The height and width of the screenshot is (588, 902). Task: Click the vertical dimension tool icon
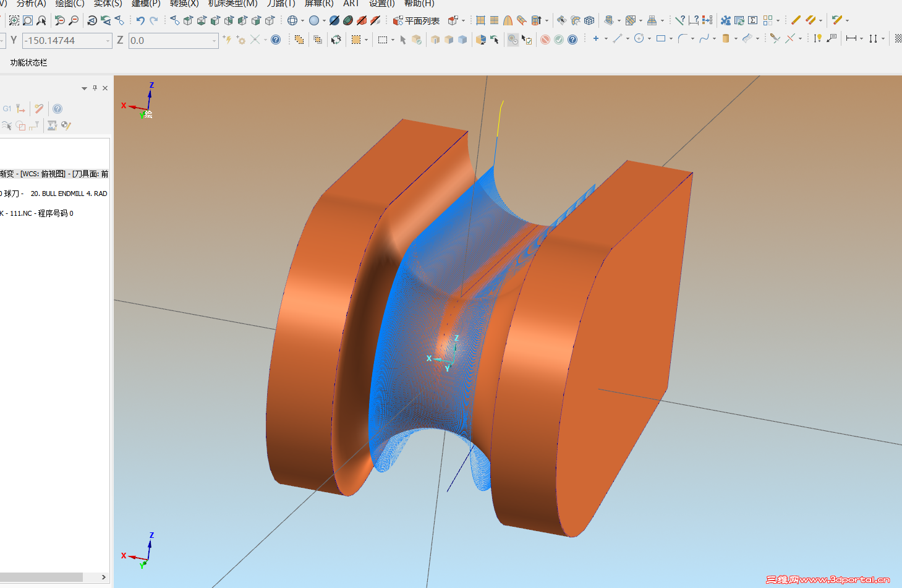[x=873, y=38]
